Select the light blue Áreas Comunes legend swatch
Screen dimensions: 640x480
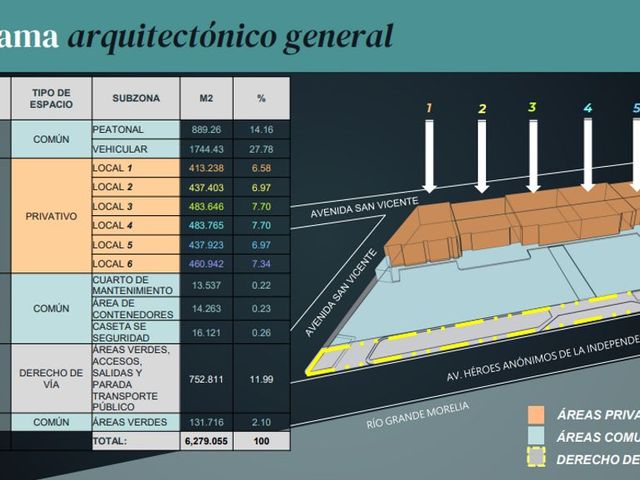point(536,436)
